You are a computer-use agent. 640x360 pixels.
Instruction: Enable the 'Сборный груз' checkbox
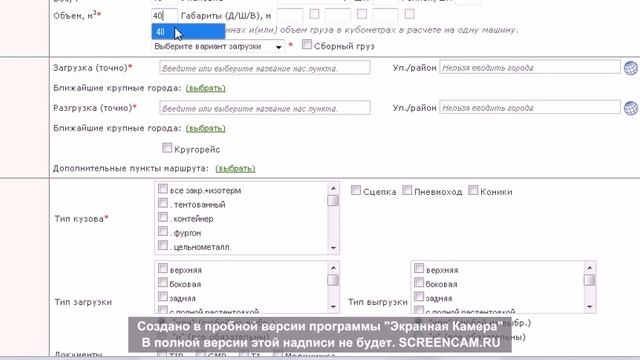(x=307, y=44)
